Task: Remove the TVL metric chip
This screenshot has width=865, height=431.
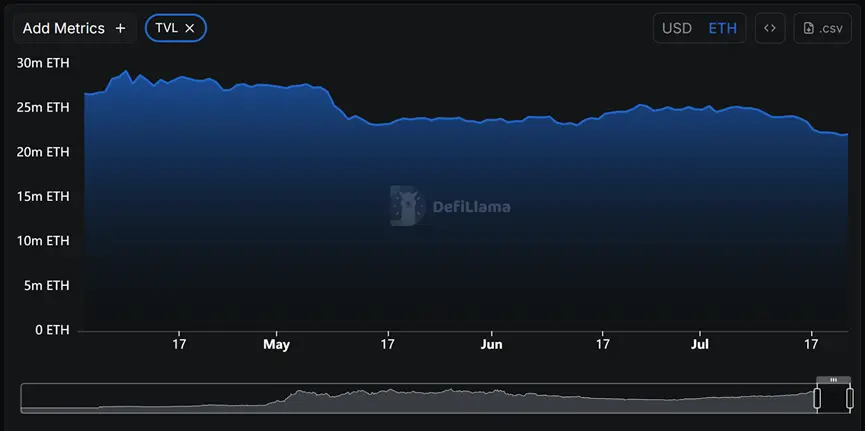Action: pyautogui.click(x=190, y=28)
